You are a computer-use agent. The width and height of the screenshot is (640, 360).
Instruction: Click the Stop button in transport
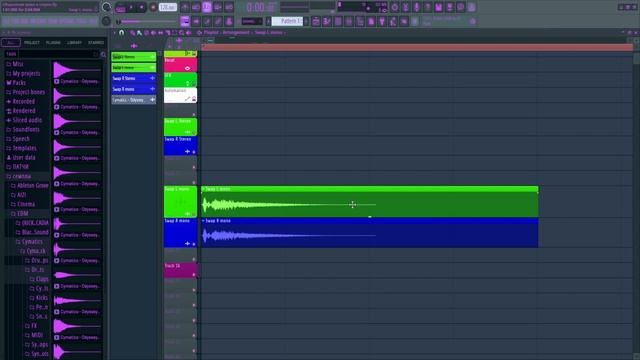click(142, 7)
